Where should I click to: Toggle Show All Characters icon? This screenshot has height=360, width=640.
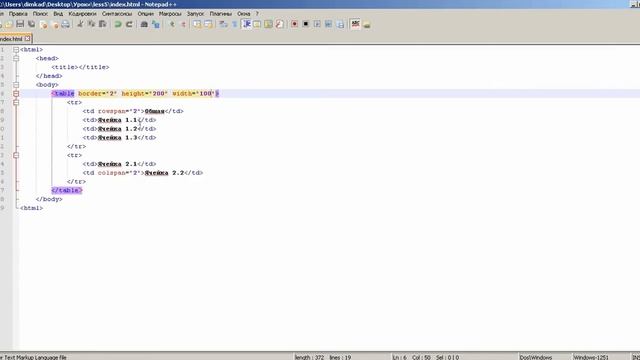tap(235, 24)
